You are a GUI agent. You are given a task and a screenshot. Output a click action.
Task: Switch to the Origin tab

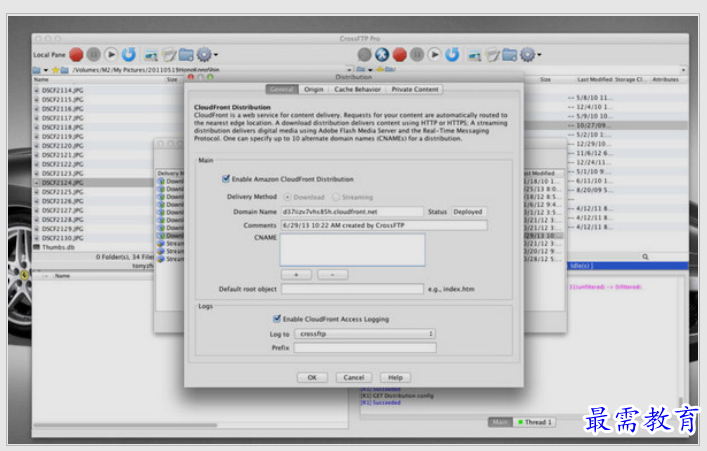[x=314, y=89]
